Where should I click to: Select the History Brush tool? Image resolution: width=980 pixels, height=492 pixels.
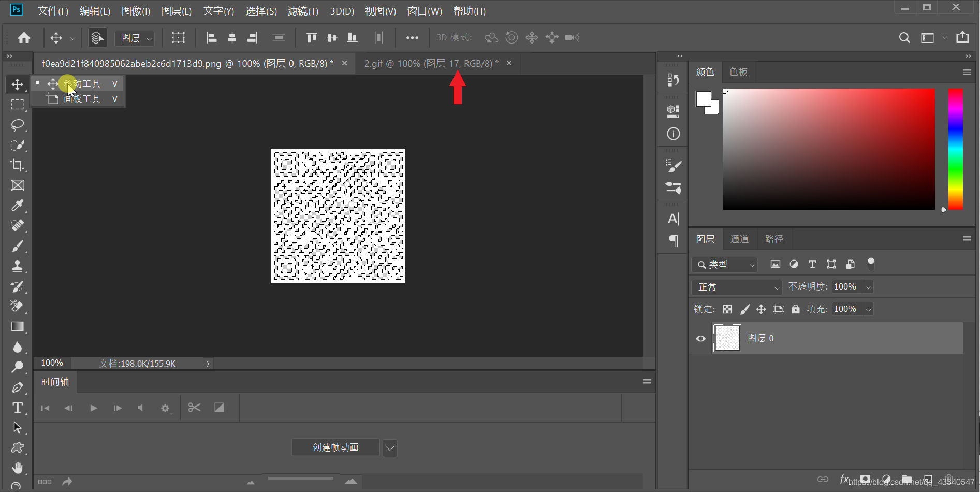[x=18, y=286]
